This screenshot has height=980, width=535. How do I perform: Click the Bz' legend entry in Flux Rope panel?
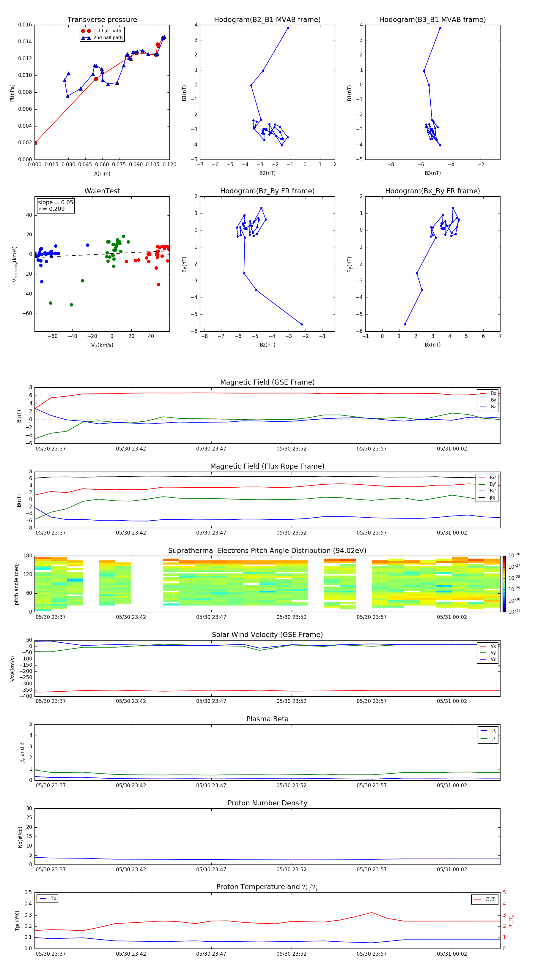coord(487,491)
